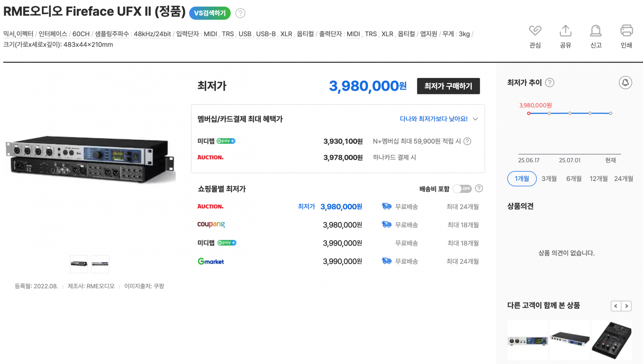This screenshot has height=364, width=643.
Task: Click the 신고 report bell icon
Action: point(596,31)
